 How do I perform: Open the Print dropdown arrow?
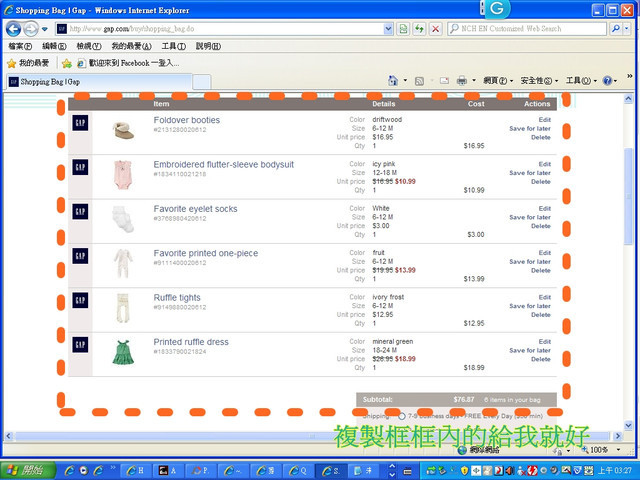point(474,81)
